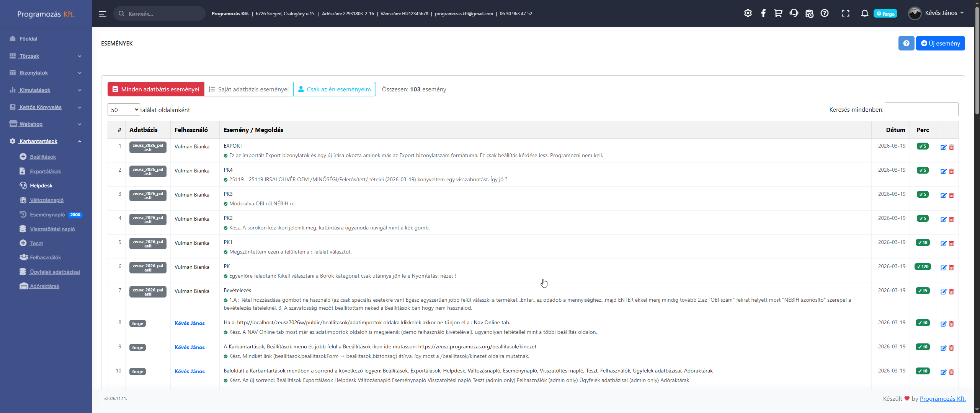Open the clipboard with clock icon

click(809, 13)
